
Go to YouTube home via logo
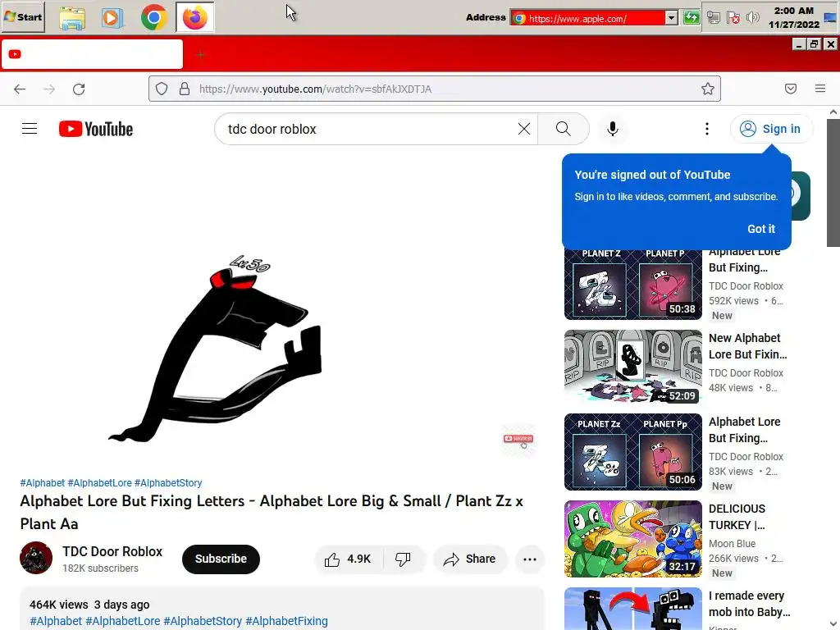pos(96,129)
